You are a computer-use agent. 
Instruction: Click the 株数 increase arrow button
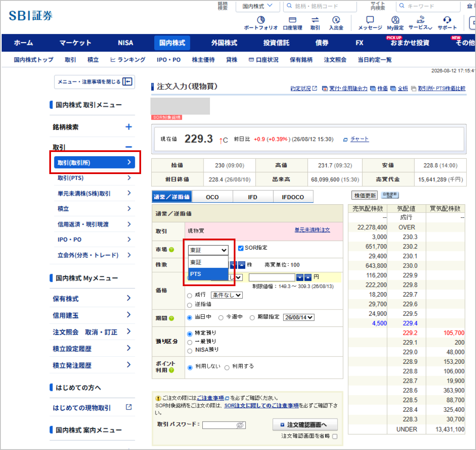tap(242, 265)
